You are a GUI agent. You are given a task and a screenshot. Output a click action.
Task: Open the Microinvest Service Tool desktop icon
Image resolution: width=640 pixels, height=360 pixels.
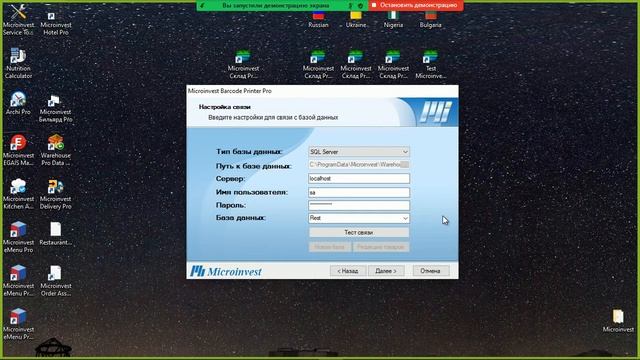18,20
